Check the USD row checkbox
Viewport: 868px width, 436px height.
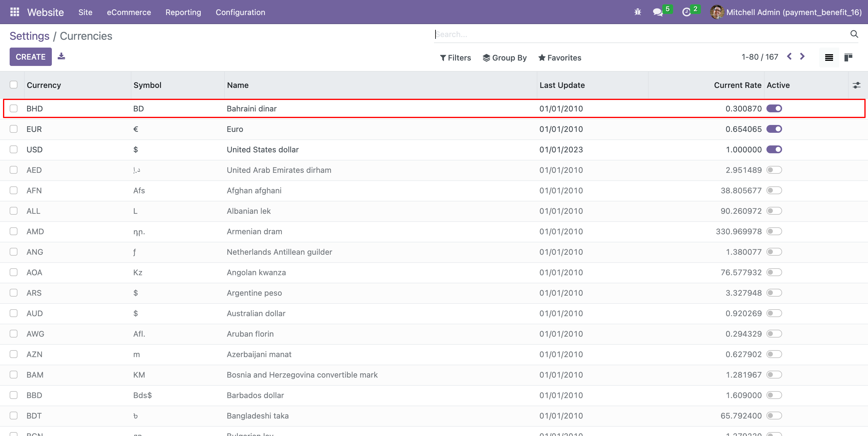(14, 149)
